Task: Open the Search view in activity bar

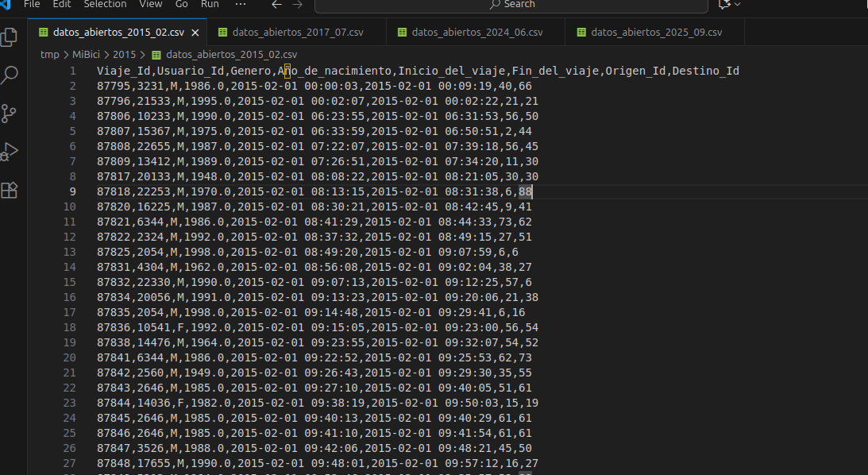Action: click(10, 75)
